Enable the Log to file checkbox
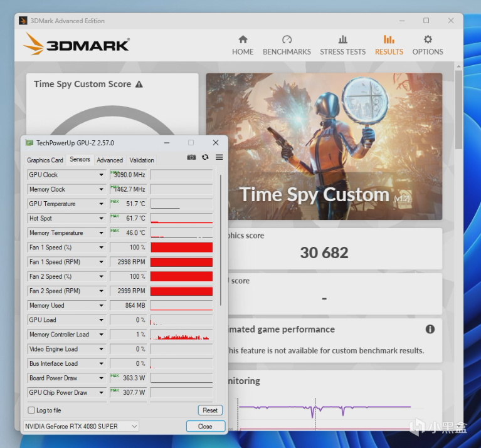This screenshot has height=448, width=481. pyautogui.click(x=31, y=410)
